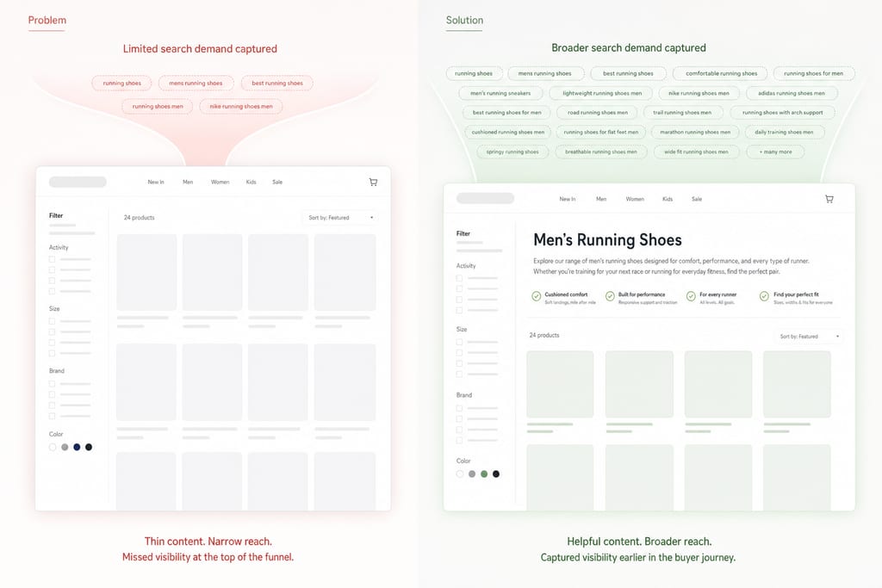Click the 'marathon running shoes men' chip
This screenshot has height=588, width=882.
[695, 132]
